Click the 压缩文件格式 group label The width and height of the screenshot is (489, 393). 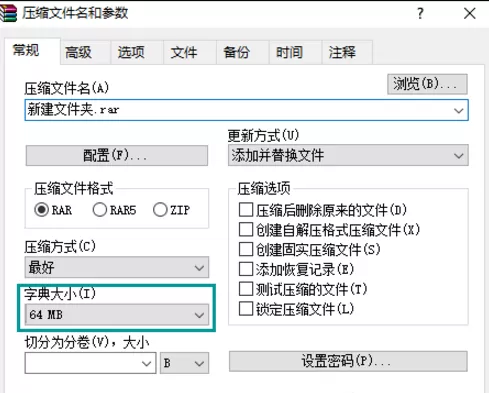point(74,189)
